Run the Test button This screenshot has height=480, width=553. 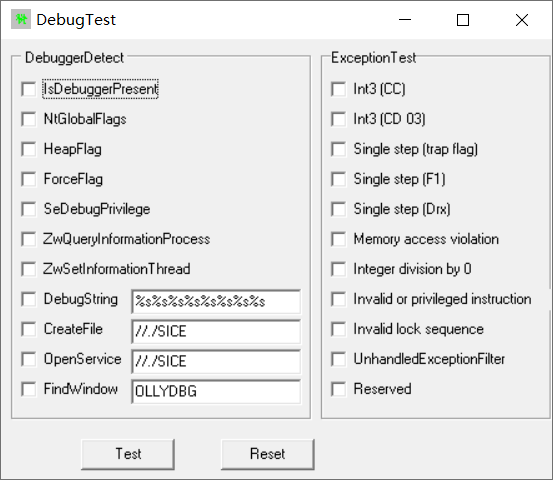coord(128,454)
